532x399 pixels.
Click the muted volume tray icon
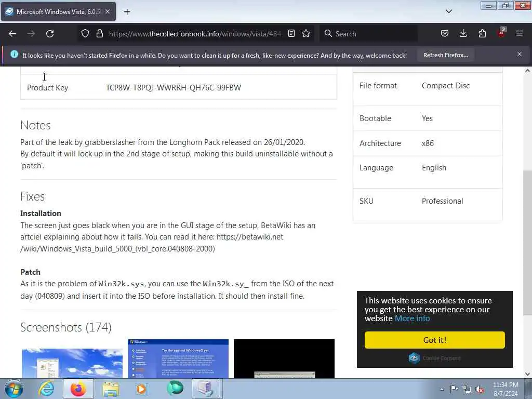point(480,390)
